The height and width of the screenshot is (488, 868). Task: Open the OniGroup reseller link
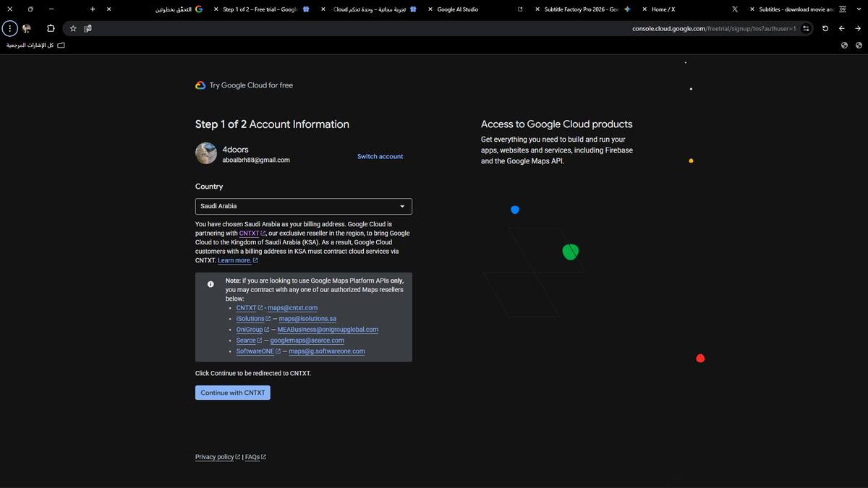252,330
